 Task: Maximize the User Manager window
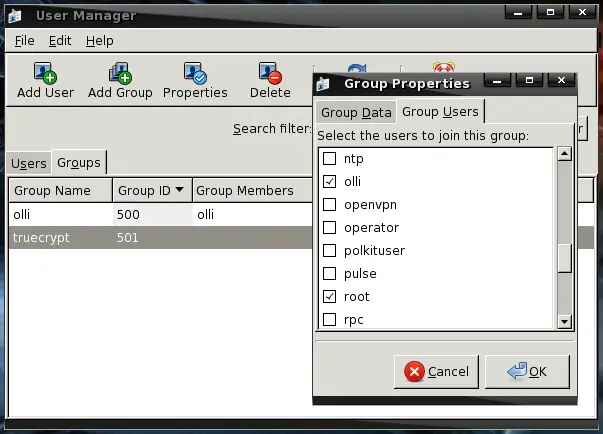(550, 13)
